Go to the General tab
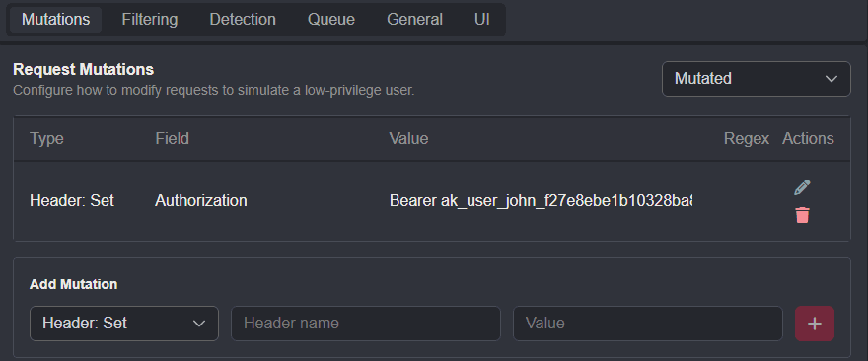Viewport: 868px width, 361px height. pyautogui.click(x=414, y=20)
